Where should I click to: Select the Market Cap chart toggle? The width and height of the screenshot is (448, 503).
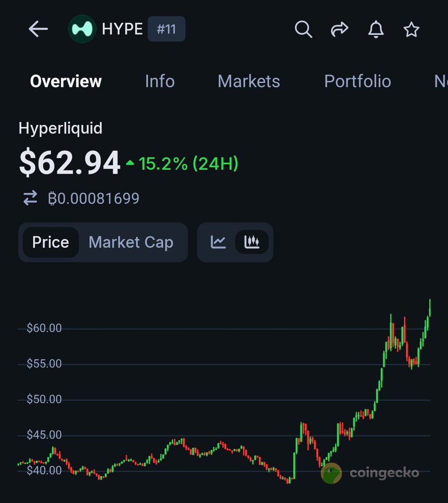pos(131,242)
